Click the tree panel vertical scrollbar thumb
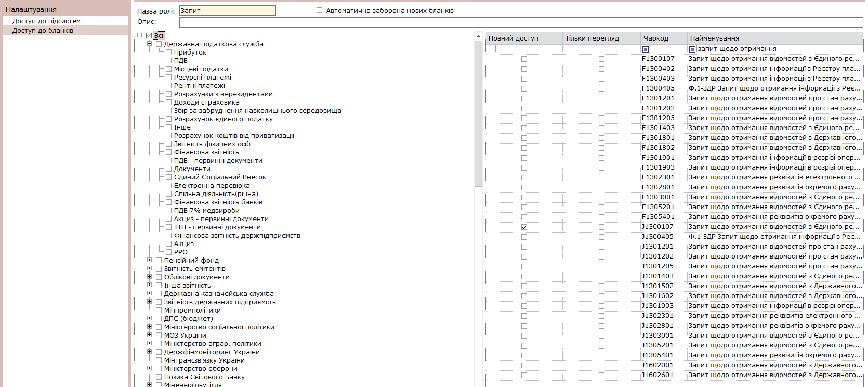 478,114
